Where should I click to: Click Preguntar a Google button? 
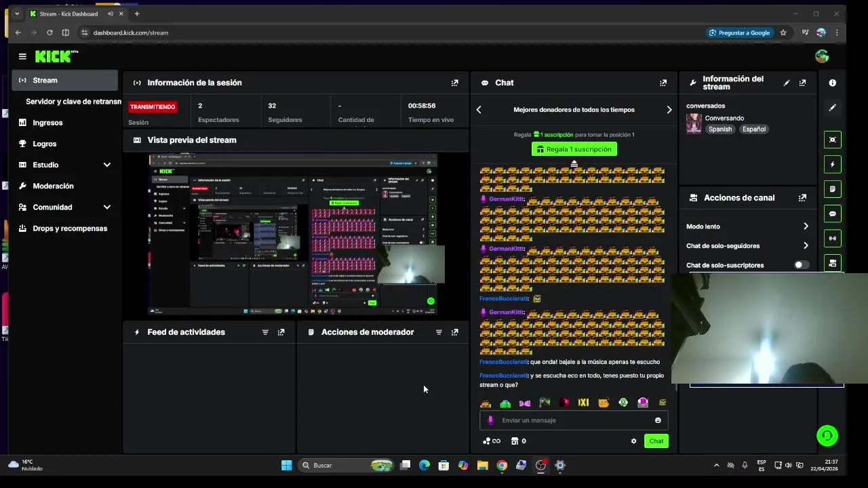(739, 33)
